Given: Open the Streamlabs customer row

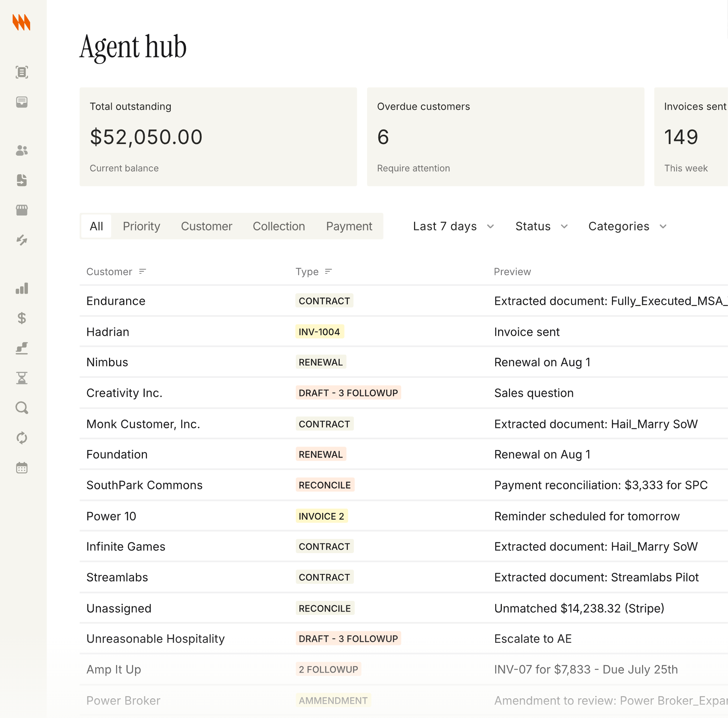Looking at the screenshot, I should point(404,577).
